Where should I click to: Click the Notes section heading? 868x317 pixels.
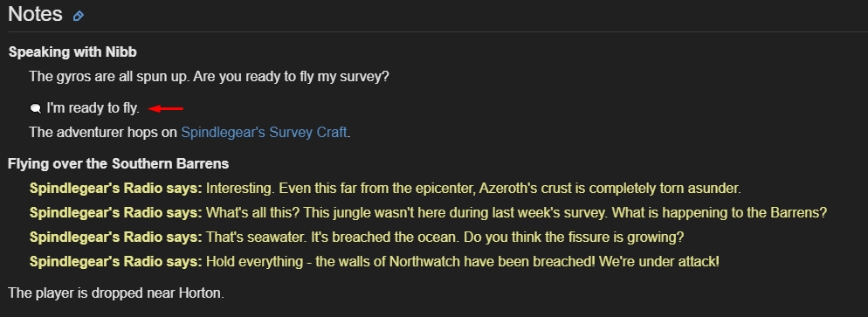36,14
